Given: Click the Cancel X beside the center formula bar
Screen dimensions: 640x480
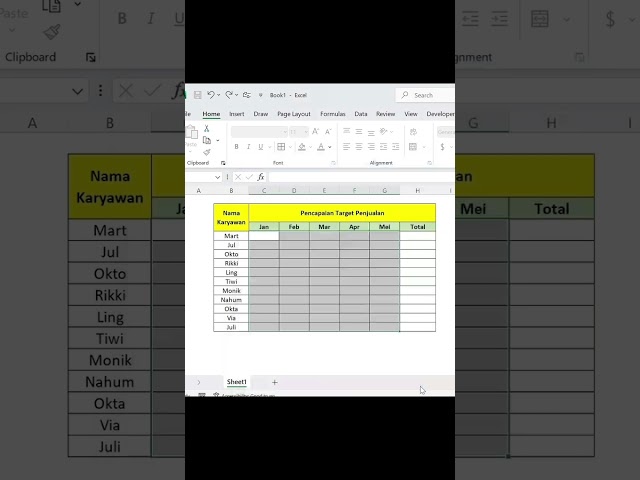Looking at the screenshot, I should (x=238, y=177).
